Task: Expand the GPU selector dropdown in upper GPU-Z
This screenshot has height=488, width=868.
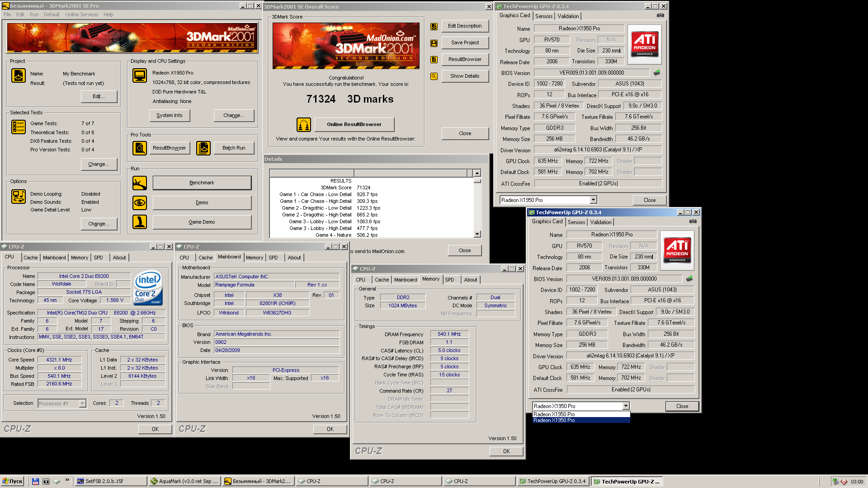Action: (x=594, y=200)
